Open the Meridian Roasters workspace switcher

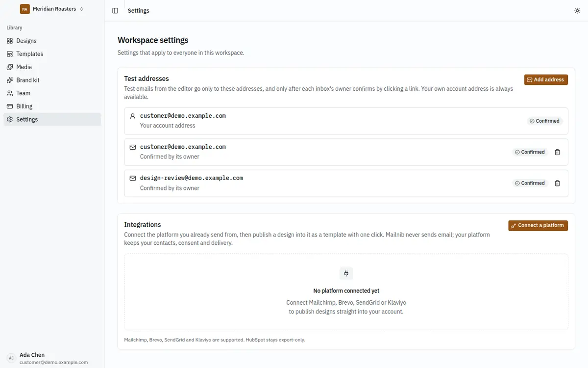(52, 9)
